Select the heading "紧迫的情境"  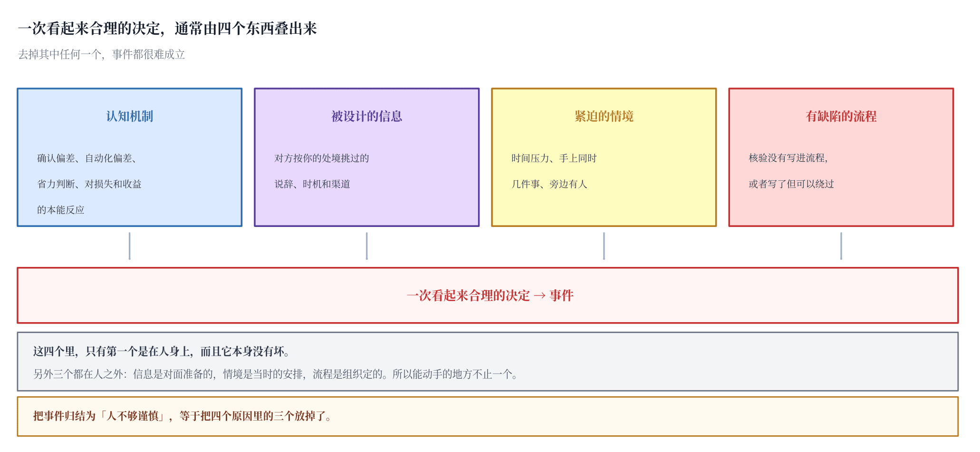604,117
